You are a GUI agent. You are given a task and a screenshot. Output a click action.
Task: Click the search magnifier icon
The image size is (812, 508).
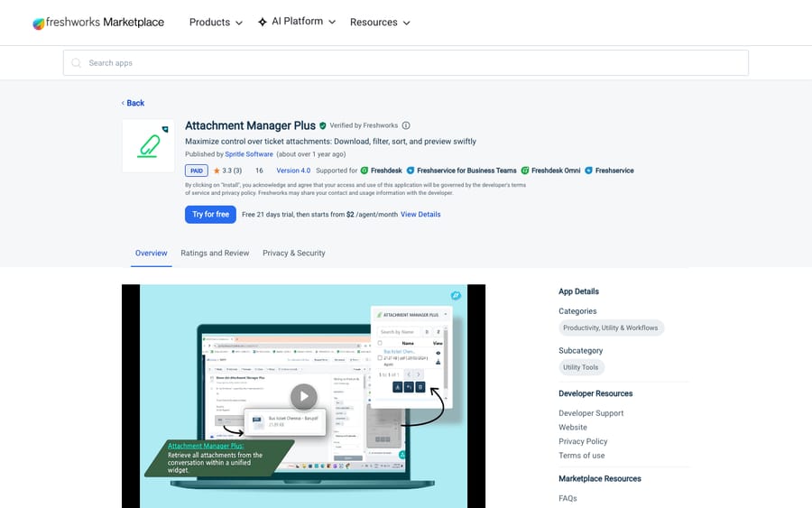coord(76,62)
